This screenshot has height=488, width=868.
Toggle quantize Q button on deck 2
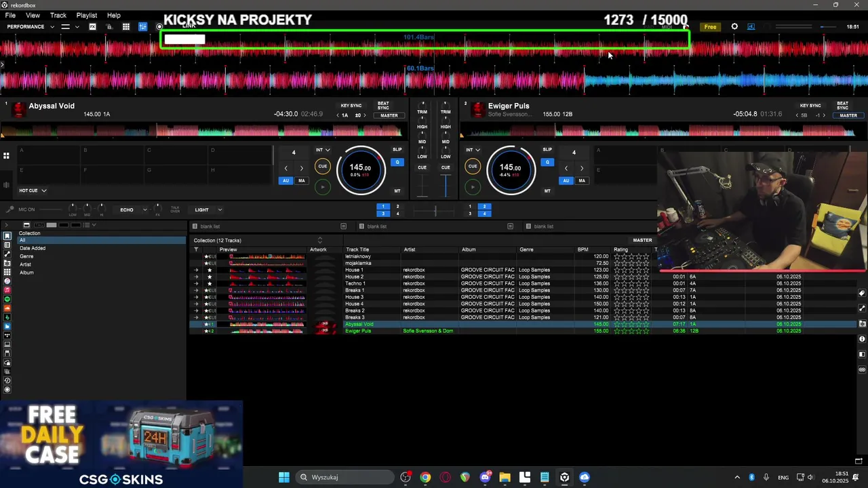click(547, 162)
